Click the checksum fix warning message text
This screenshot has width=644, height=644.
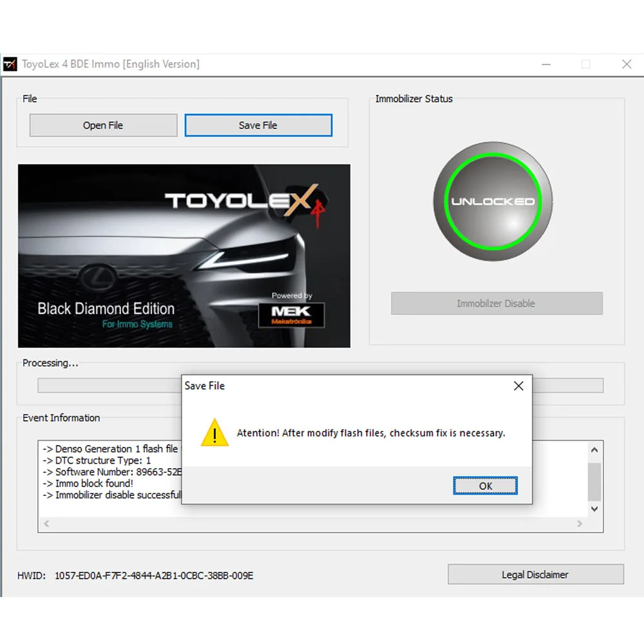(x=371, y=433)
